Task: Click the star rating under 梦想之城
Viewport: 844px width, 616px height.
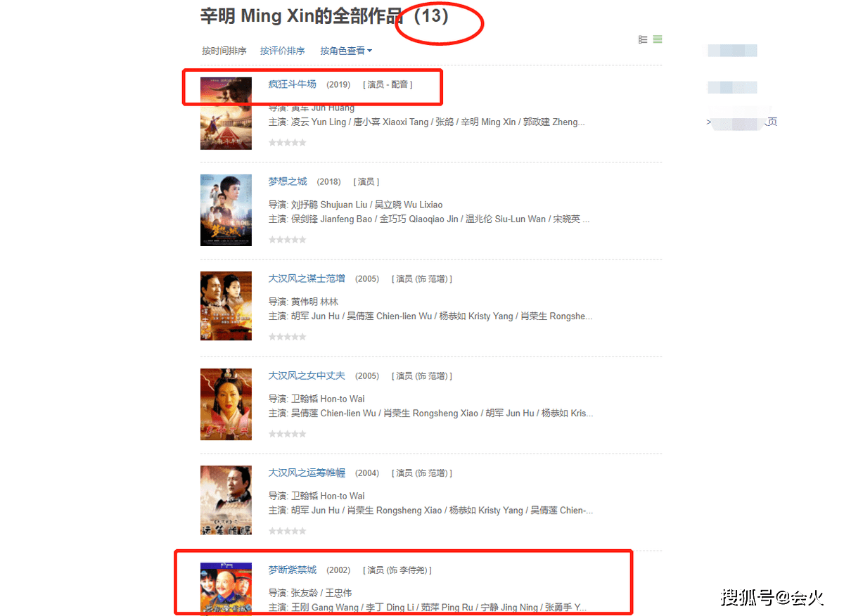Action: 288,240
